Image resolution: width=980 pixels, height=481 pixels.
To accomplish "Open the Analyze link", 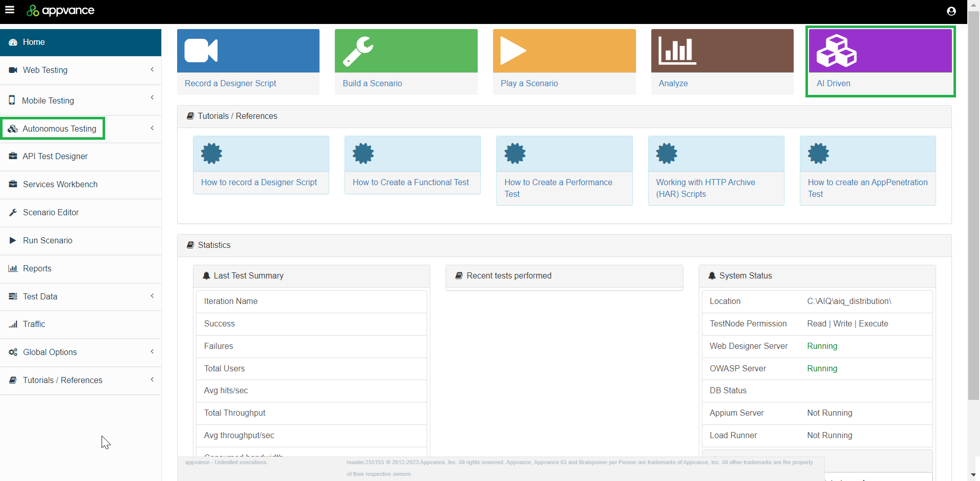I will coord(673,83).
